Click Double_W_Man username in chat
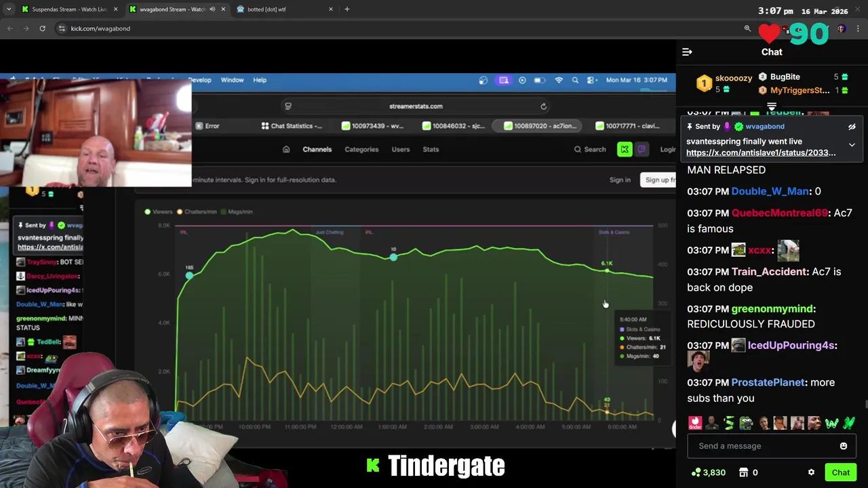This screenshot has width=868, height=488. click(770, 192)
